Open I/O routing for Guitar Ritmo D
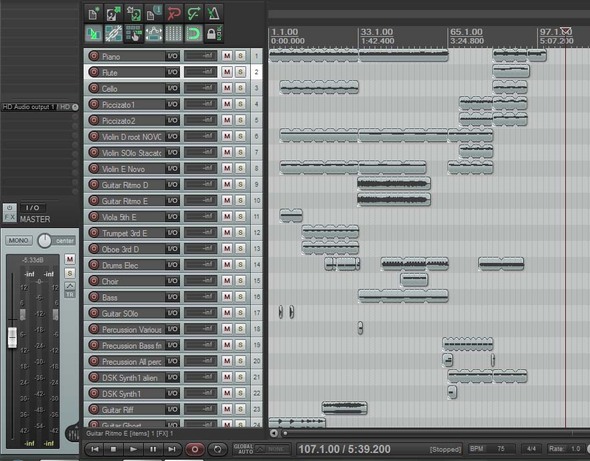This screenshot has width=590, height=461. pos(172,184)
